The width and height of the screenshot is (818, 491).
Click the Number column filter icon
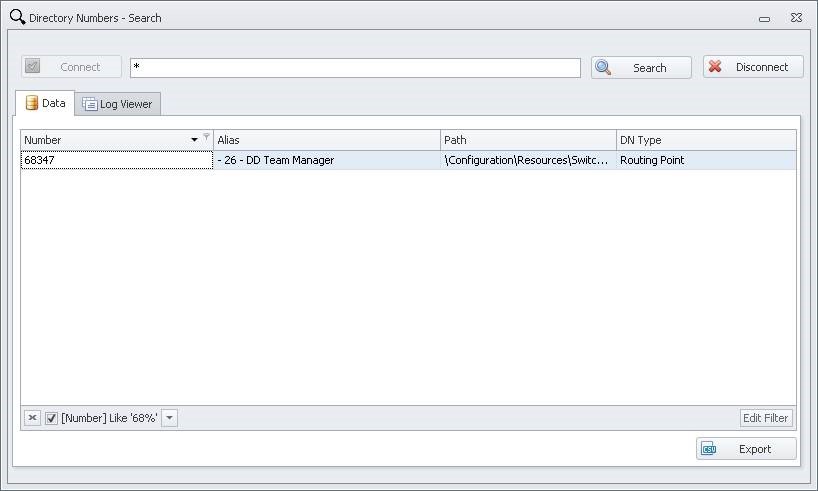(207, 137)
